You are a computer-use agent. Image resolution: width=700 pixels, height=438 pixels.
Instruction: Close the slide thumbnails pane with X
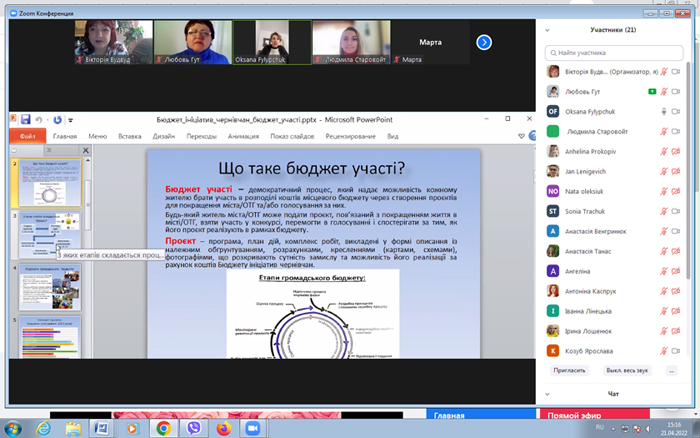[86, 150]
